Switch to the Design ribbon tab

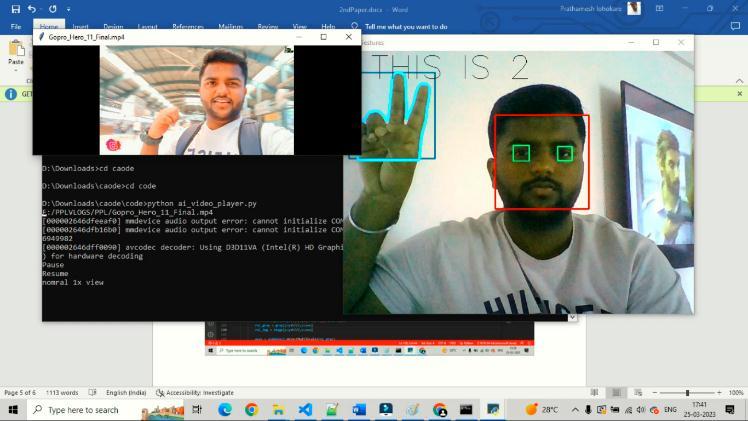113,27
